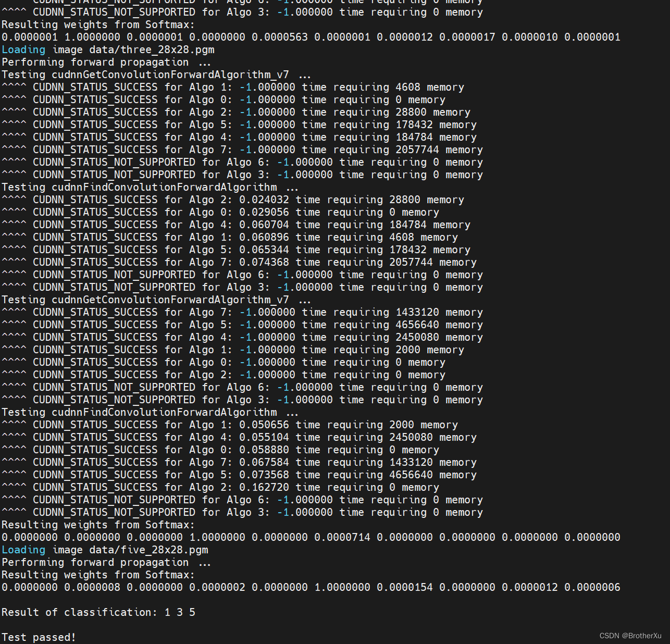Click the softmax value 0.0000017
This screenshot has width=670, height=644.
(x=467, y=38)
